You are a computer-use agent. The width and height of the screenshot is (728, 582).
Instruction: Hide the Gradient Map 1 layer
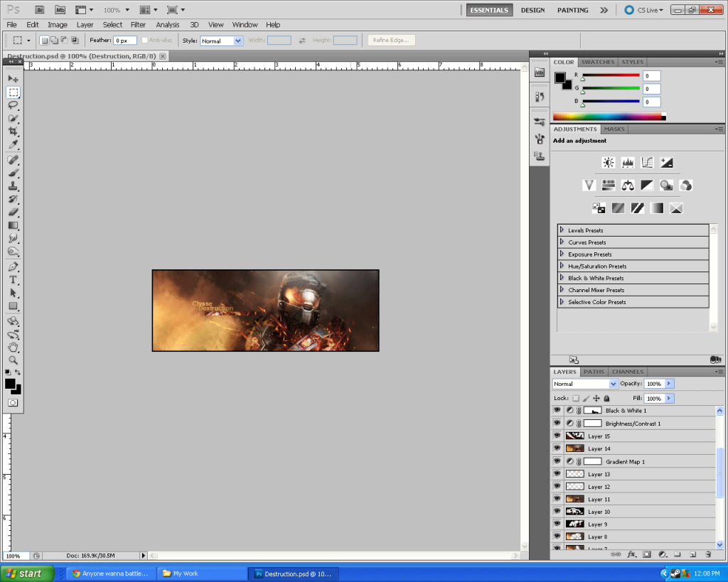[x=557, y=461]
